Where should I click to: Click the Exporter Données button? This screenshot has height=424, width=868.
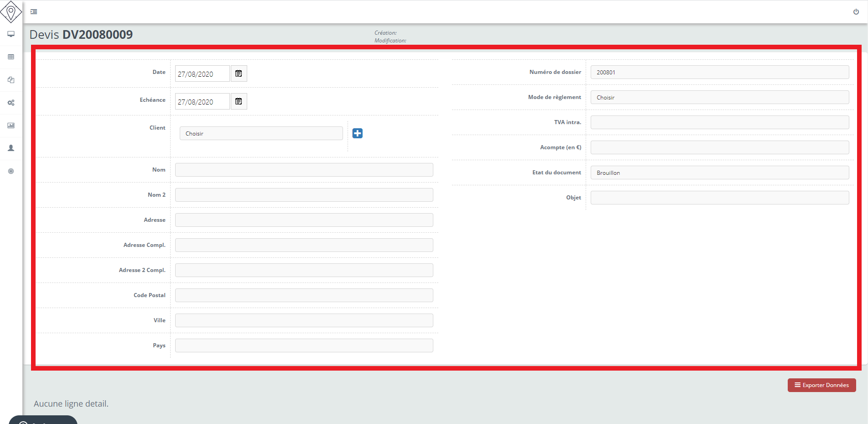821,385
